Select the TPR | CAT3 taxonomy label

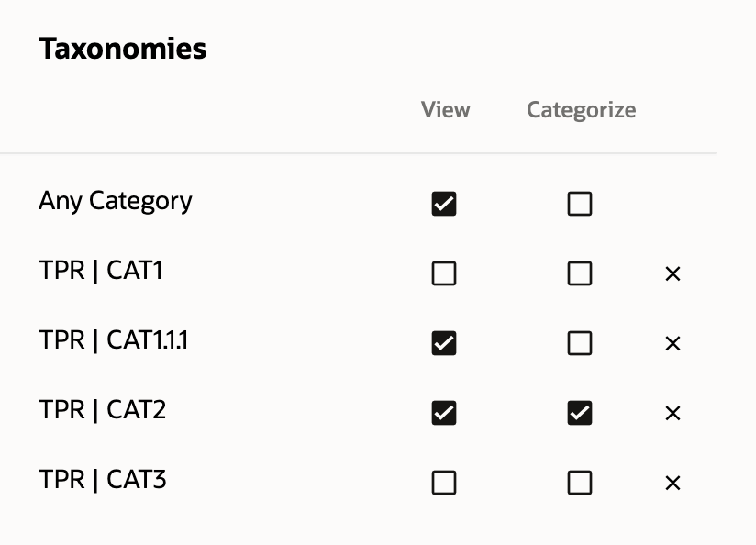pyautogui.click(x=103, y=480)
